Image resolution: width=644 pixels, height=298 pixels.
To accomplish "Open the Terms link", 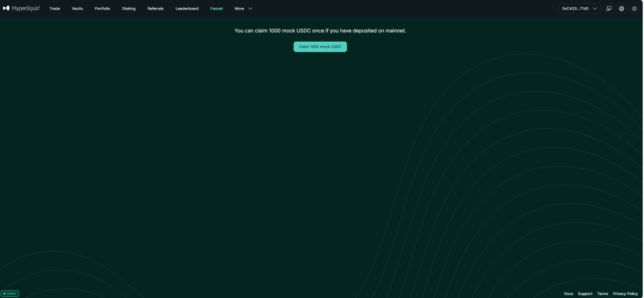I will click(602, 293).
